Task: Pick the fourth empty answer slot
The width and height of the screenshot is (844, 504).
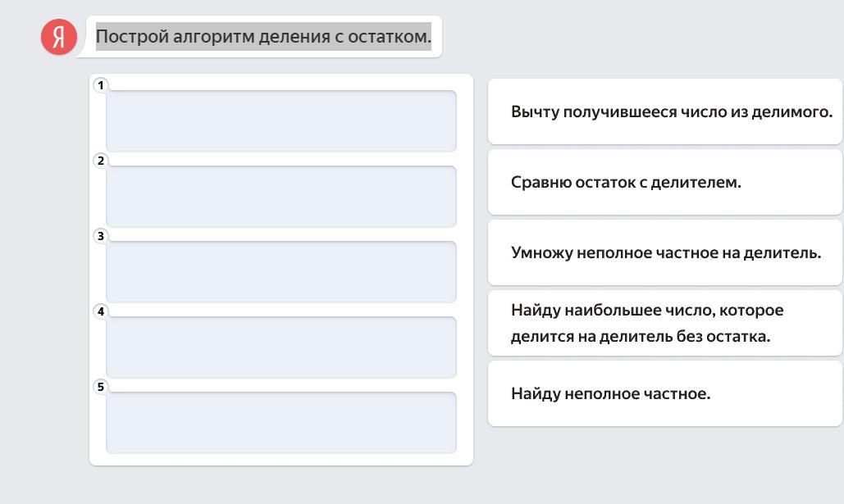Action: (281, 347)
